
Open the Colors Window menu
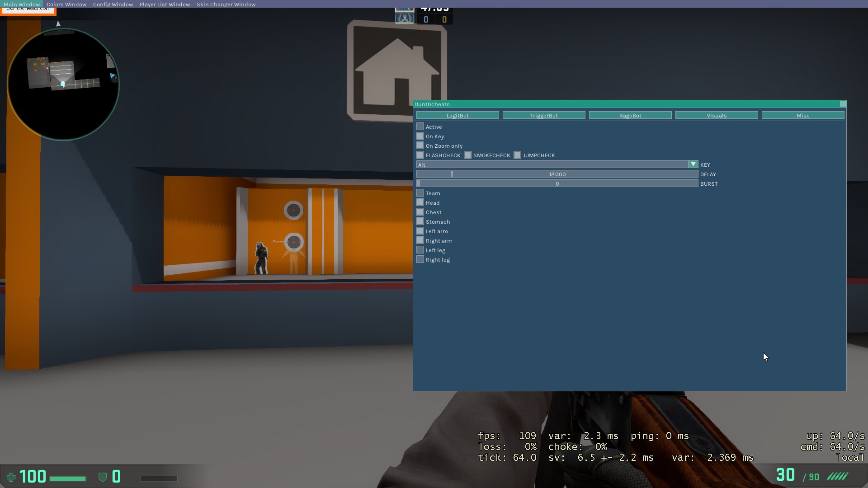tap(66, 5)
